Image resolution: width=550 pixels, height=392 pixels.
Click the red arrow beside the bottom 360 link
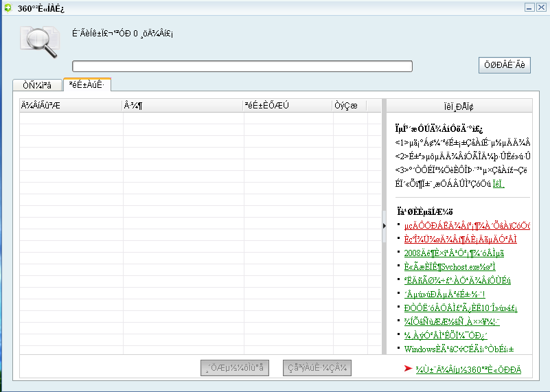(408, 368)
